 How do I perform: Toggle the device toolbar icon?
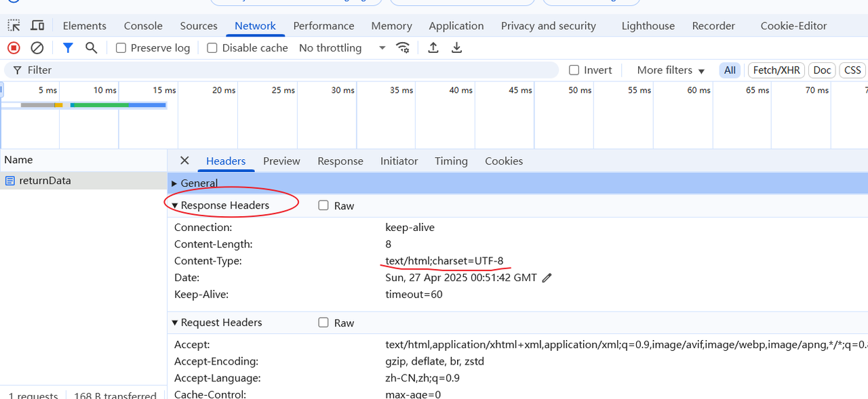tap(37, 26)
